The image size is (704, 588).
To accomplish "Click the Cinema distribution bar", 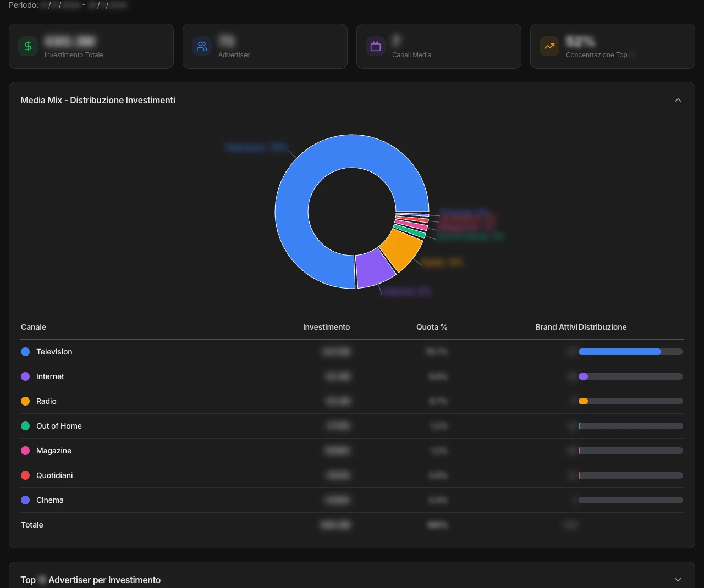I will click(x=631, y=500).
